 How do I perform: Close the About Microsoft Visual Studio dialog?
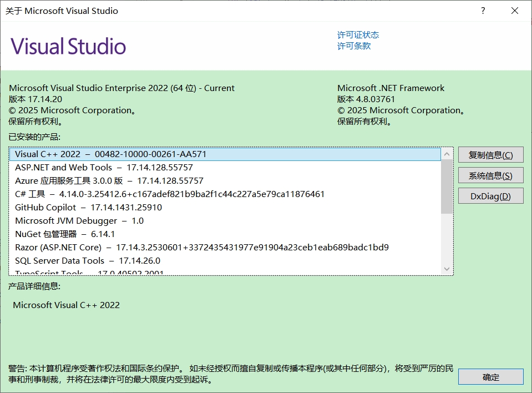tap(515, 11)
